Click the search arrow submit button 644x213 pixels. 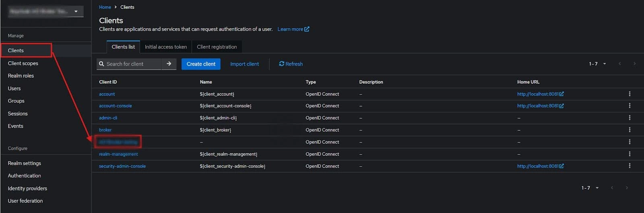169,64
